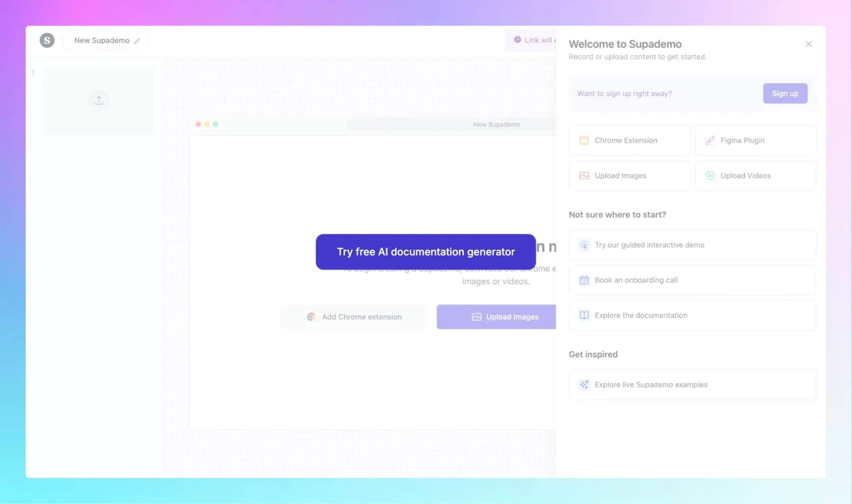Close the Welcome to Supademo panel
This screenshot has width=852, height=504.
[x=809, y=44]
